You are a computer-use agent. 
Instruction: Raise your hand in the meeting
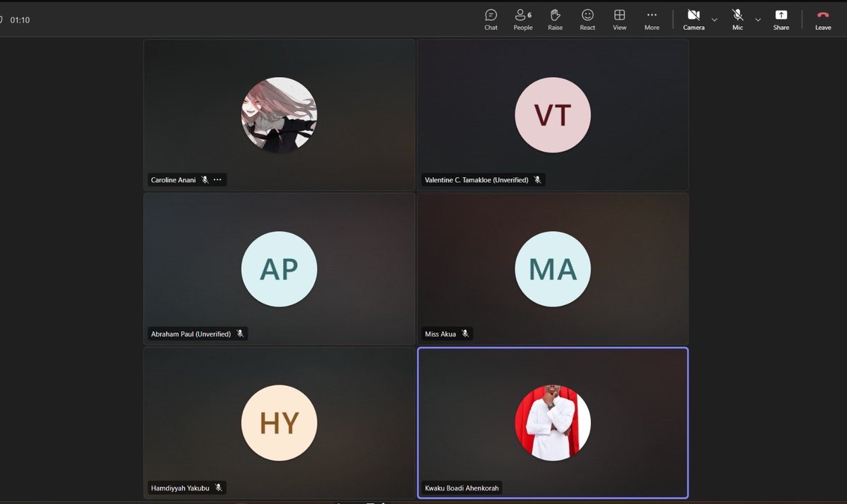tap(555, 20)
